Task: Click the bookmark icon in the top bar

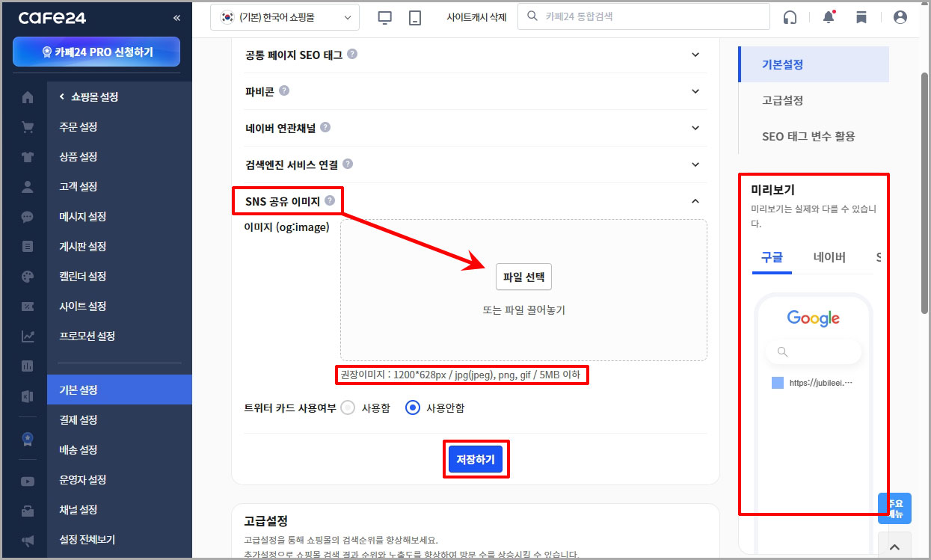Action: [x=861, y=16]
